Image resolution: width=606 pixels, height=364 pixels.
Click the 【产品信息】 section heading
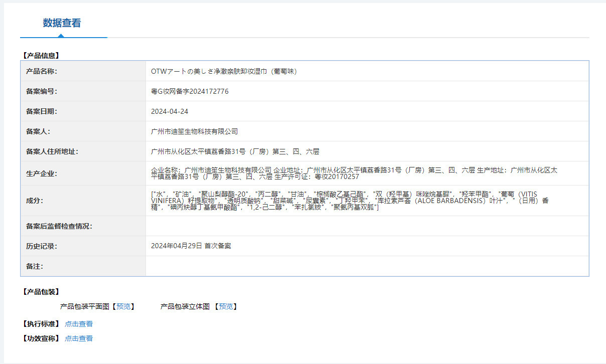(41, 56)
